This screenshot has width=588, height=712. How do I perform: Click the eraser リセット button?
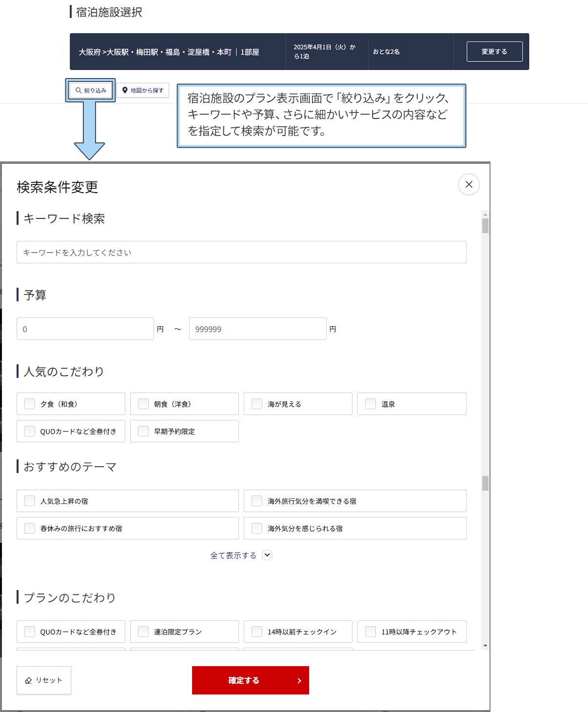tap(44, 680)
